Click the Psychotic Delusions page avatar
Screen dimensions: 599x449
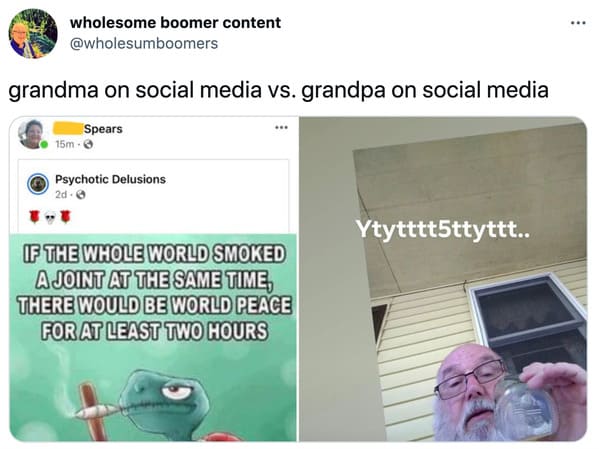click(38, 184)
